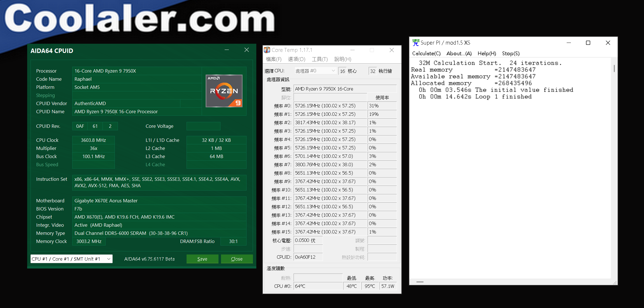
Task: Click the 16-Core AMD Ryzen 9 7950X processor value
Action: pos(137,71)
